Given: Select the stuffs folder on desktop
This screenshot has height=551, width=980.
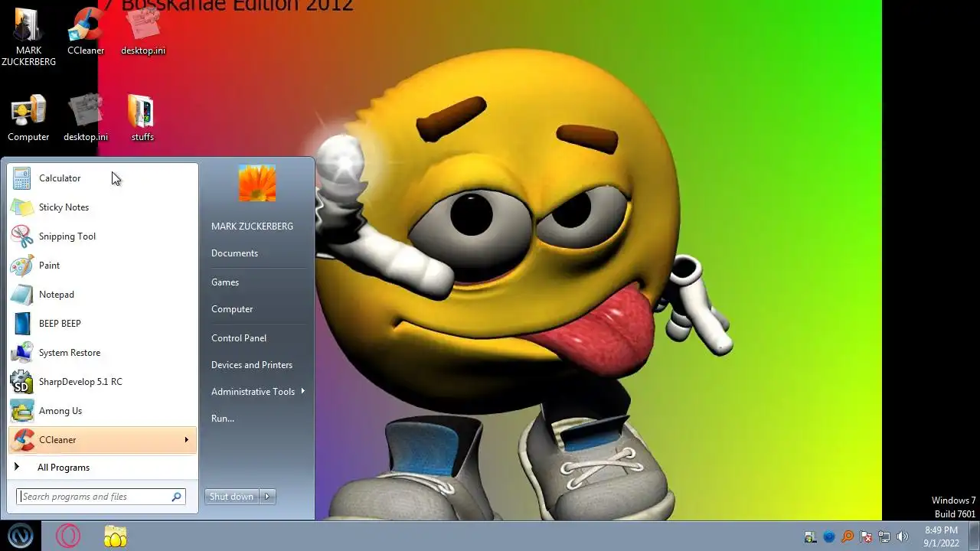Looking at the screenshot, I should pos(142,119).
